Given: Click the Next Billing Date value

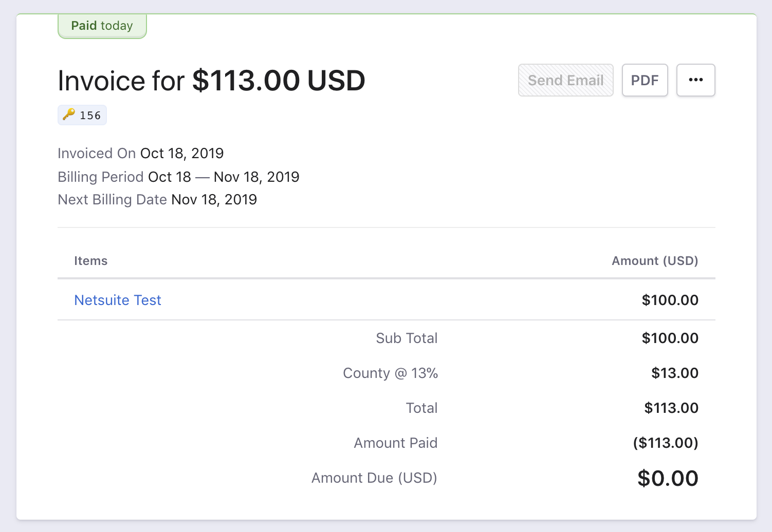Looking at the screenshot, I should tap(214, 199).
